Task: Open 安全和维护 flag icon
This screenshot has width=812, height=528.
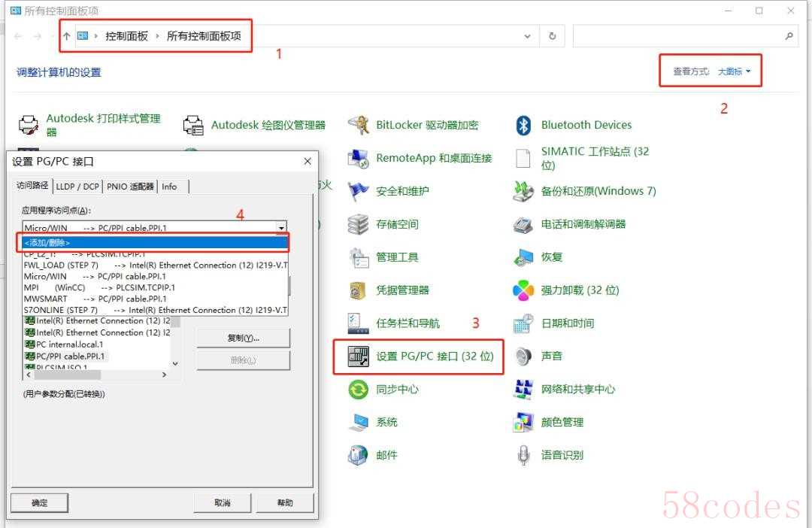Action: pyautogui.click(x=358, y=191)
